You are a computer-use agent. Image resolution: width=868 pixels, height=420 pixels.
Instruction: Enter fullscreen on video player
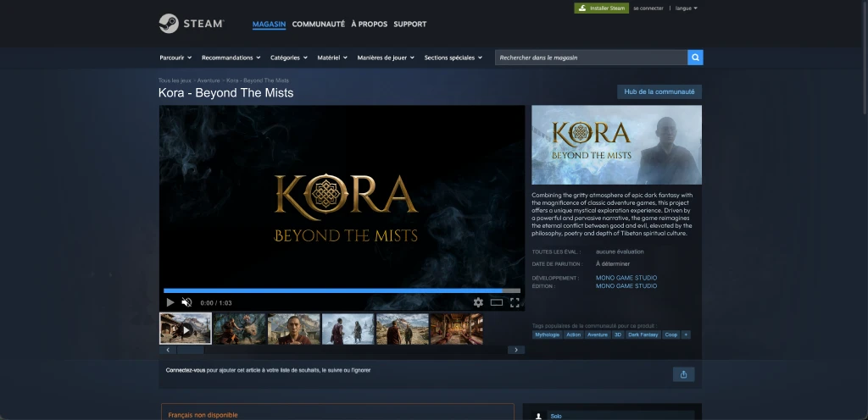click(x=515, y=302)
